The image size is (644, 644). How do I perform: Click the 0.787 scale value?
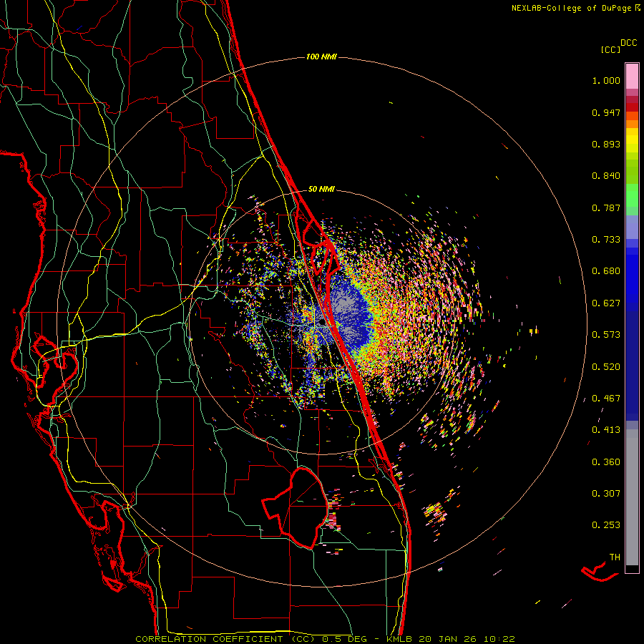(x=606, y=208)
